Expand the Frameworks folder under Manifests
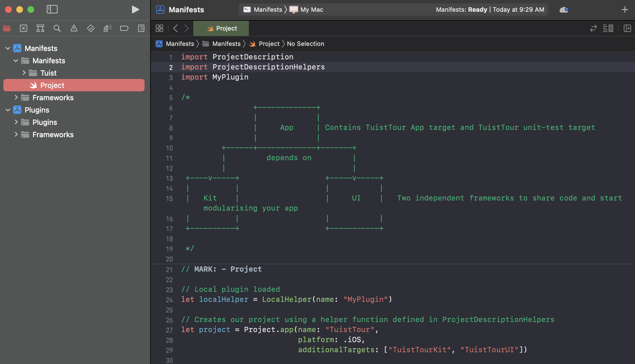 click(16, 97)
